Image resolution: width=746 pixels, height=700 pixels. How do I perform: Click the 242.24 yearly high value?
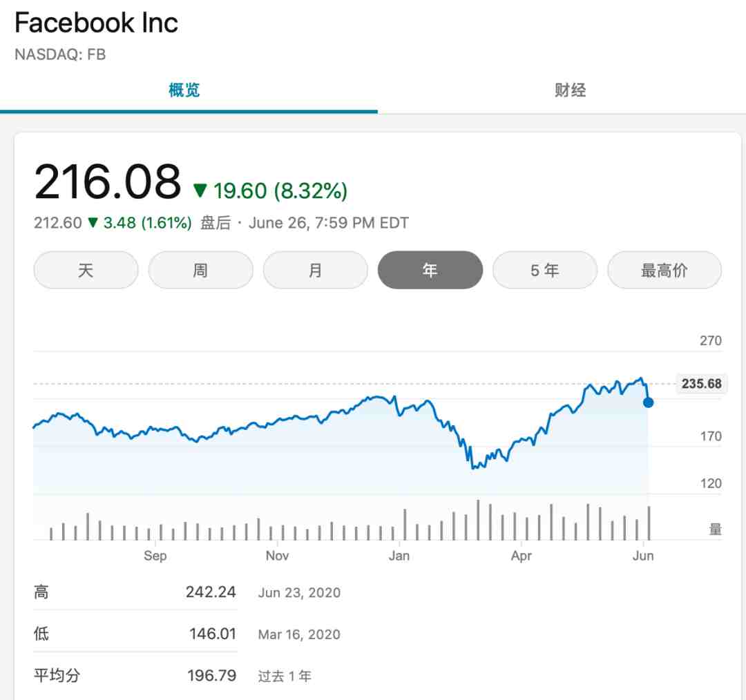point(211,592)
